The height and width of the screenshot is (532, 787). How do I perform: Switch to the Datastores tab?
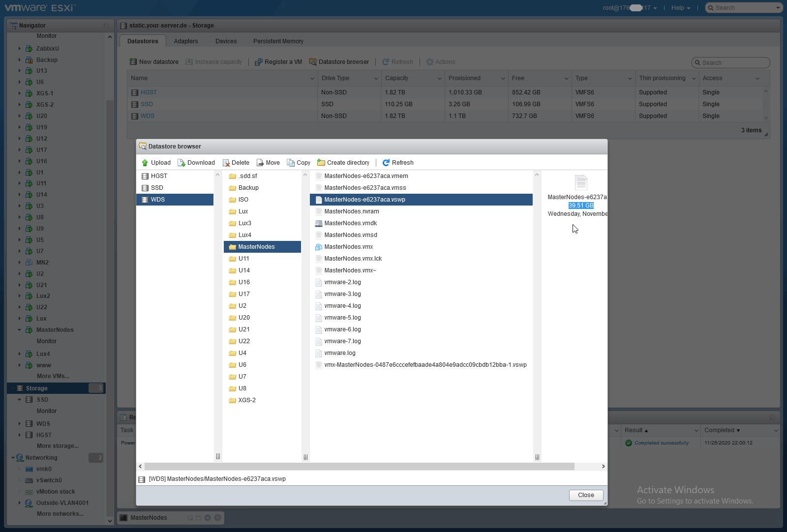[x=143, y=41]
